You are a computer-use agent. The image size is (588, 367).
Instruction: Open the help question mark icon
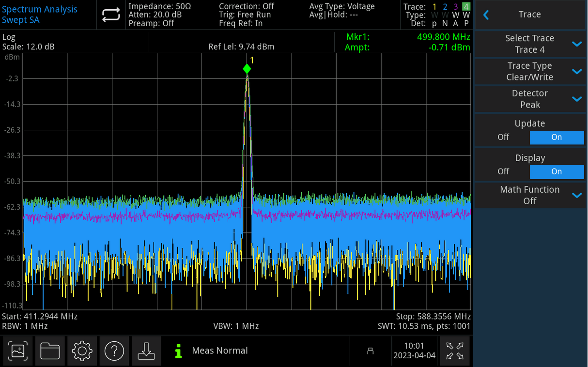click(114, 351)
